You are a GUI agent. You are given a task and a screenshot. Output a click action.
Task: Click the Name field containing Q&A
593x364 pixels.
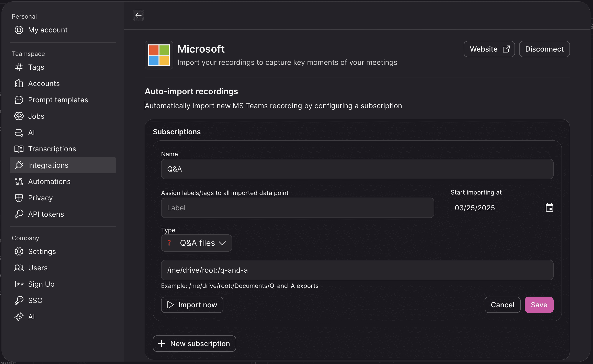(357, 169)
